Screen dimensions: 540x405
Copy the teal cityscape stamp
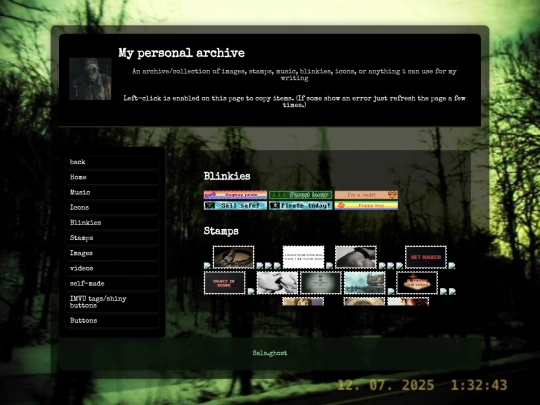click(364, 283)
